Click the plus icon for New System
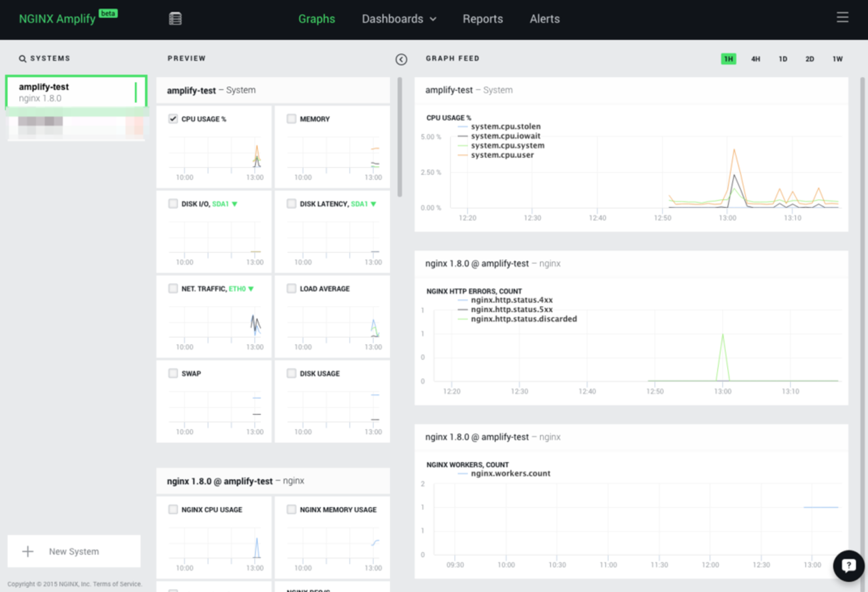 (x=27, y=551)
